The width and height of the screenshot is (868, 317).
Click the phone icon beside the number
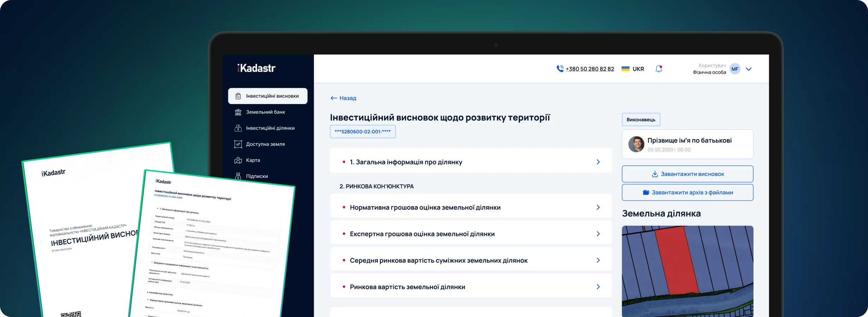tap(560, 69)
